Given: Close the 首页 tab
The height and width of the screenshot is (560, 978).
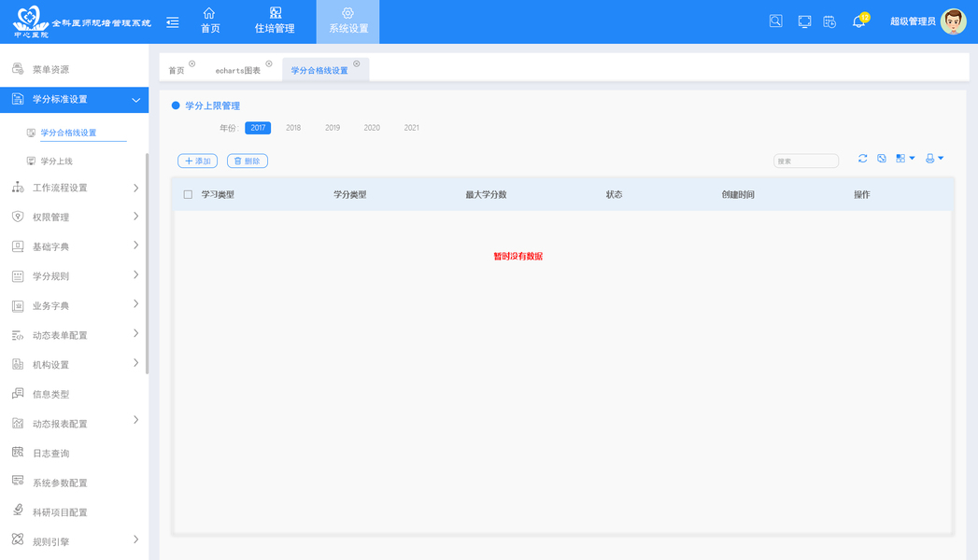Looking at the screenshot, I should click(x=192, y=63).
